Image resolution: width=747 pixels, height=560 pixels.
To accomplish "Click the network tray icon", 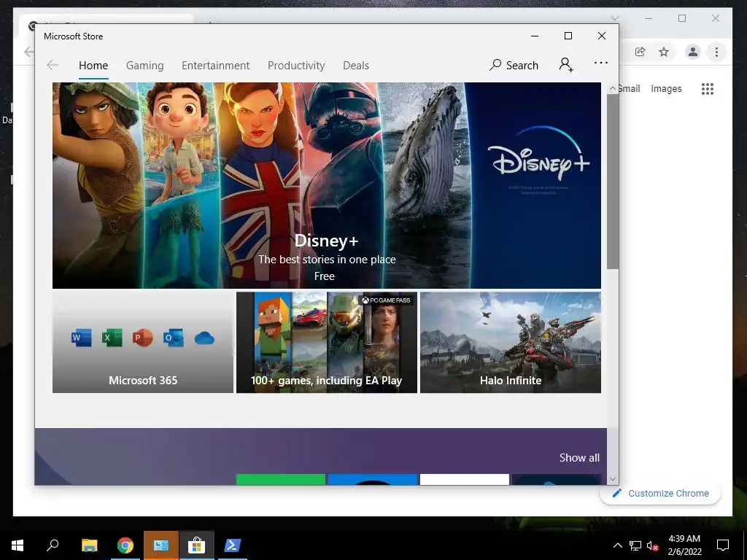I will point(635,545).
